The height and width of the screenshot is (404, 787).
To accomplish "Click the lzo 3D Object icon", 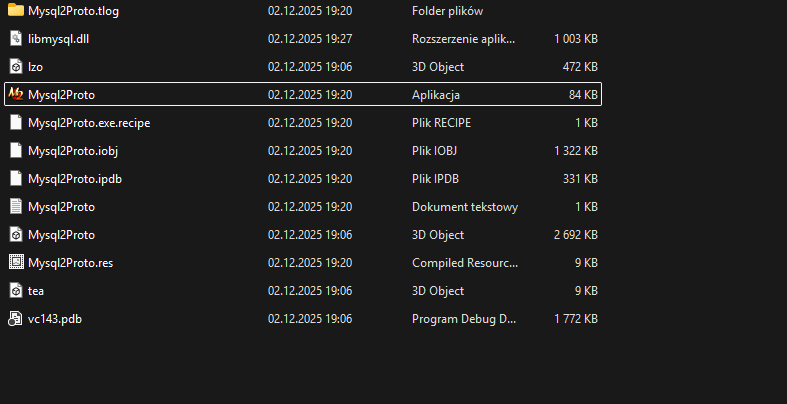I will 16,66.
